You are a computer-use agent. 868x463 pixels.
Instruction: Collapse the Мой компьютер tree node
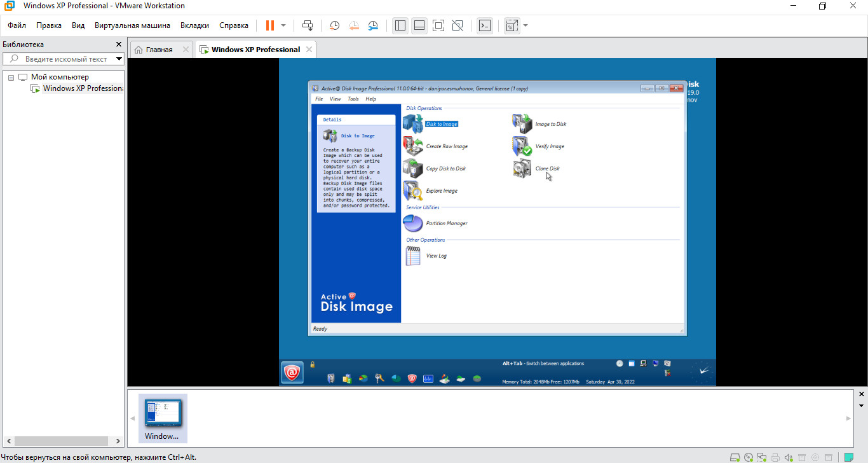[x=11, y=77]
